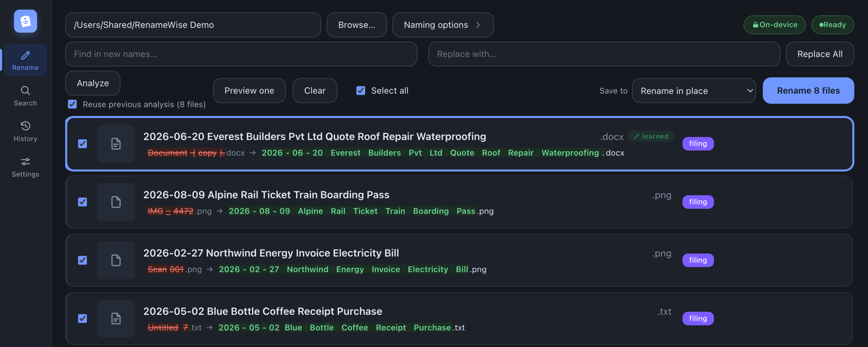The image size is (868, 347).
Task: Open the Search sidebar icon
Action: point(25,91)
